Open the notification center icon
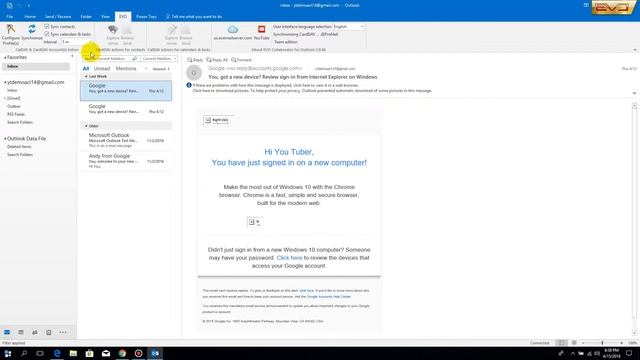This screenshot has height=360, width=640. (629, 353)
